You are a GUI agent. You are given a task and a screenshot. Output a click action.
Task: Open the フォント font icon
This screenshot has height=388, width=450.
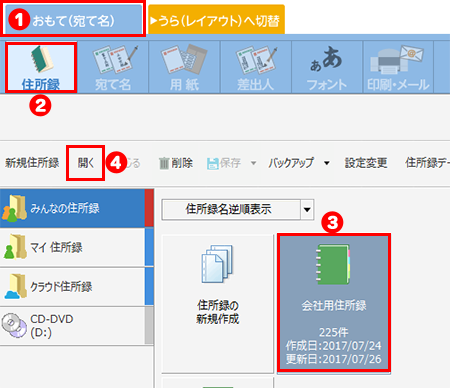327,68
